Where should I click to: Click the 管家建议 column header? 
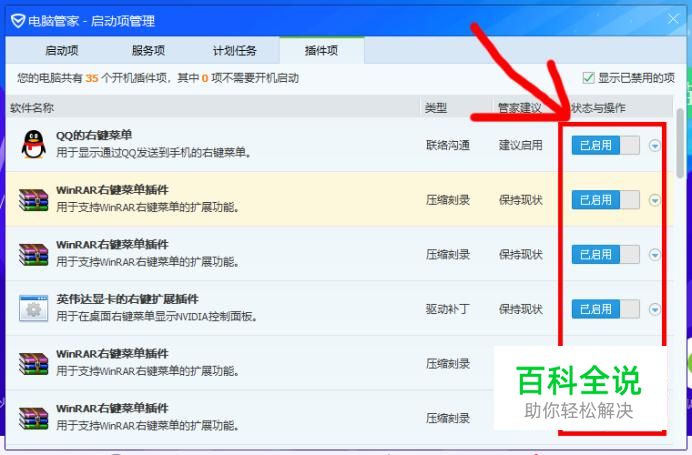tap(520, 108)
